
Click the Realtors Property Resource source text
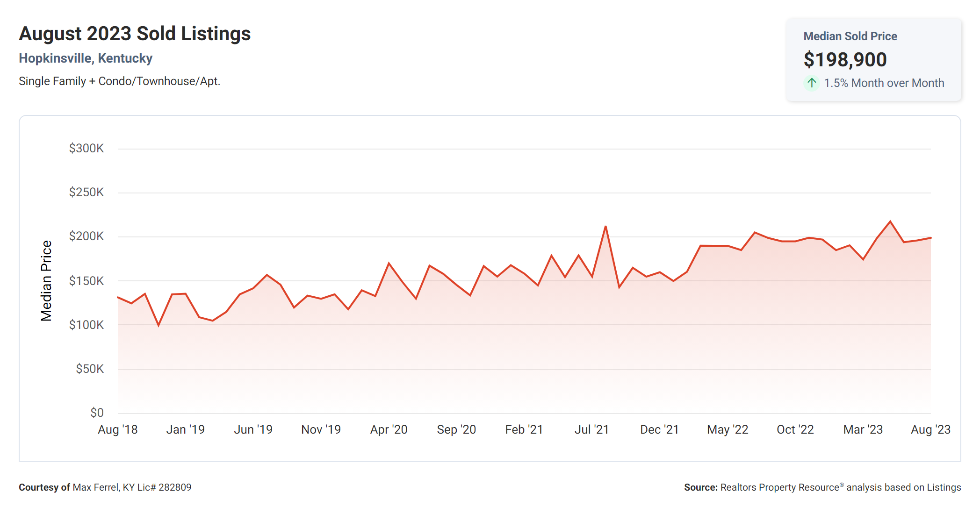822,487
